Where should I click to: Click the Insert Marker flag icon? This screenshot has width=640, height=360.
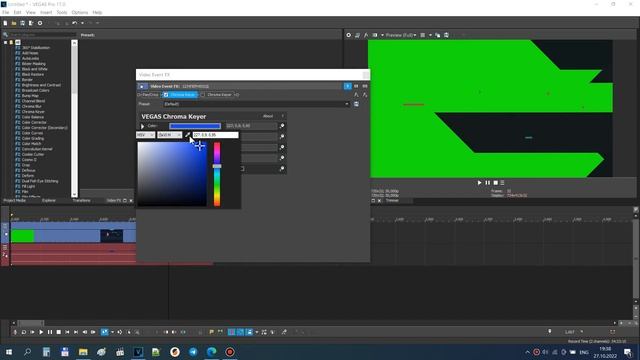tap(211, 332)
